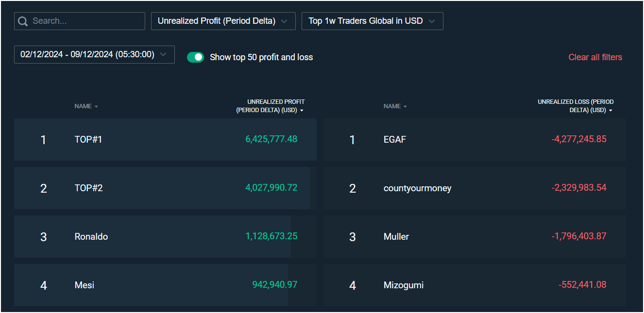Viewport: 644px width, 313px height.
Task: Select the Ronaldo row in profit rankings
Action: click(91, 236)
